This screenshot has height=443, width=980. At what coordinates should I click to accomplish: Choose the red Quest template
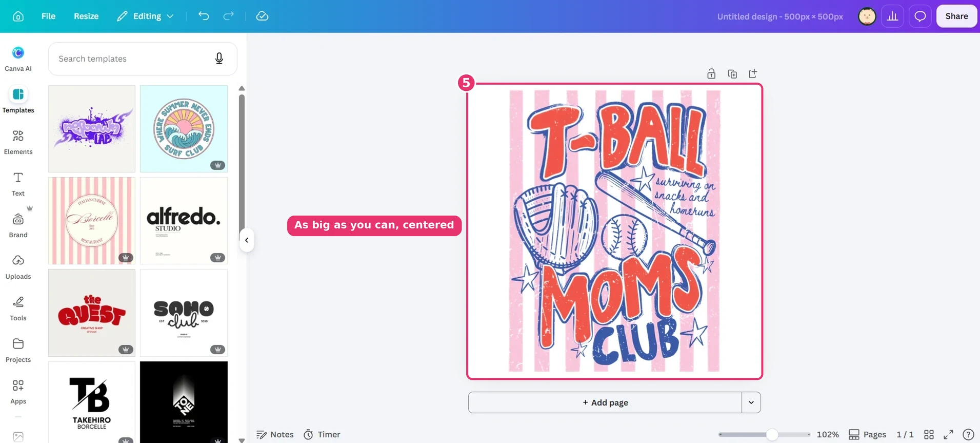click(x=92, y=313)
